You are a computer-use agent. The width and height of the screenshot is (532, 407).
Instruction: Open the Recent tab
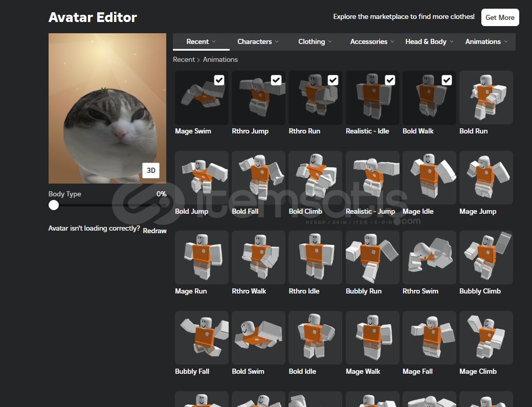pos(201,42)
